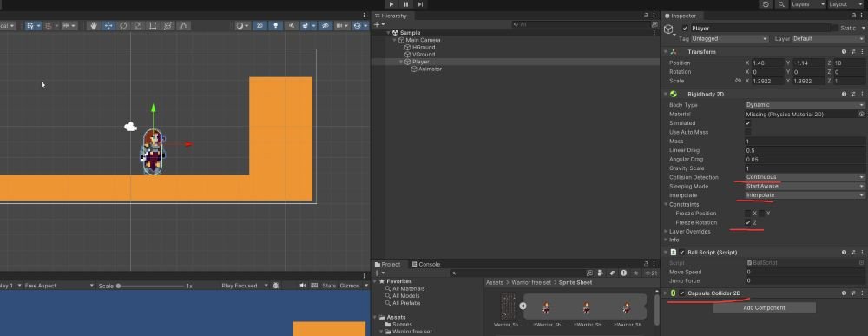Toggle Ball Script enabled checkbox

pyautogui.click(x=682, y=253)
